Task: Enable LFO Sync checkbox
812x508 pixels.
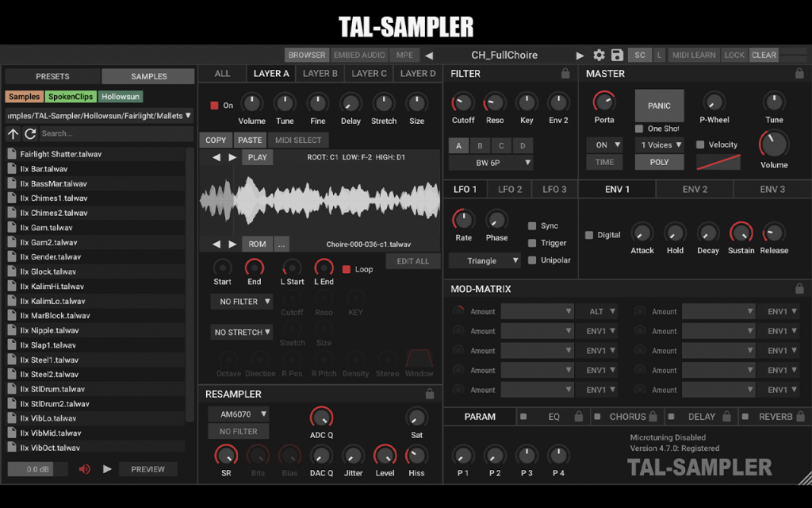Action: [532, 226]
